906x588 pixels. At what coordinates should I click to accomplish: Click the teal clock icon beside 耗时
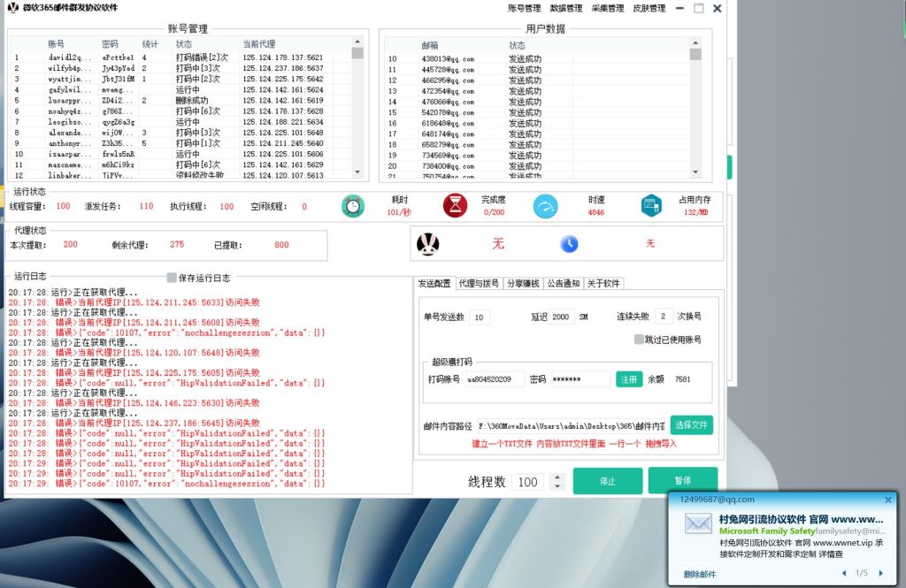click(354, 205)
